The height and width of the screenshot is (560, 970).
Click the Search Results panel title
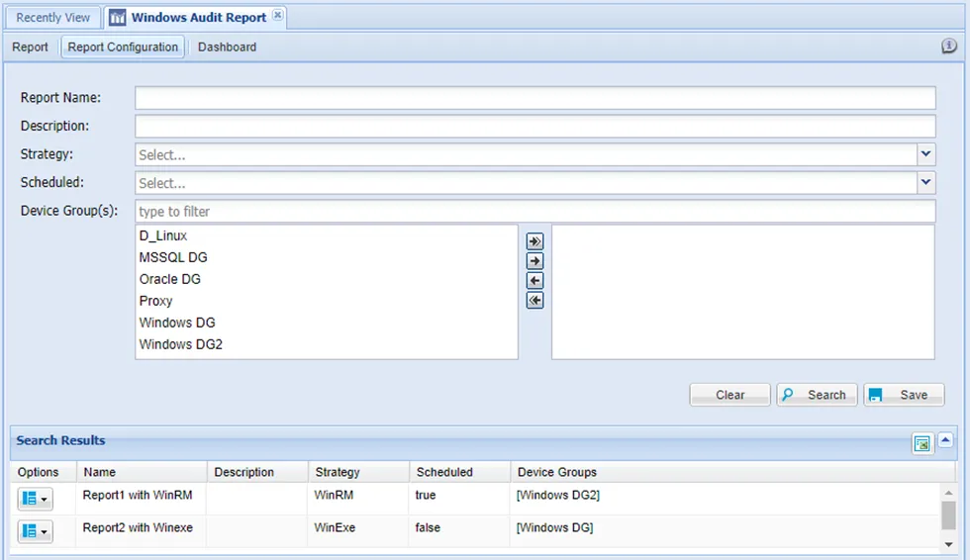tap(60, 440)
